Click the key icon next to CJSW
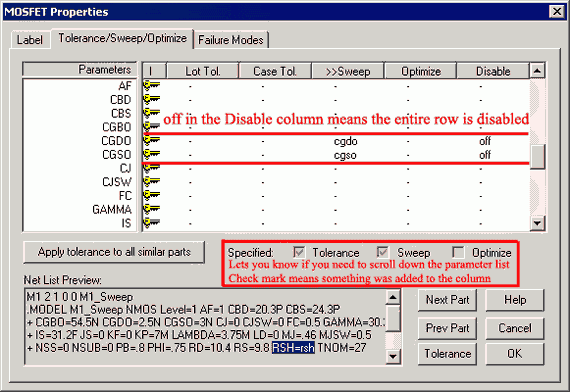 pos(152,181)
